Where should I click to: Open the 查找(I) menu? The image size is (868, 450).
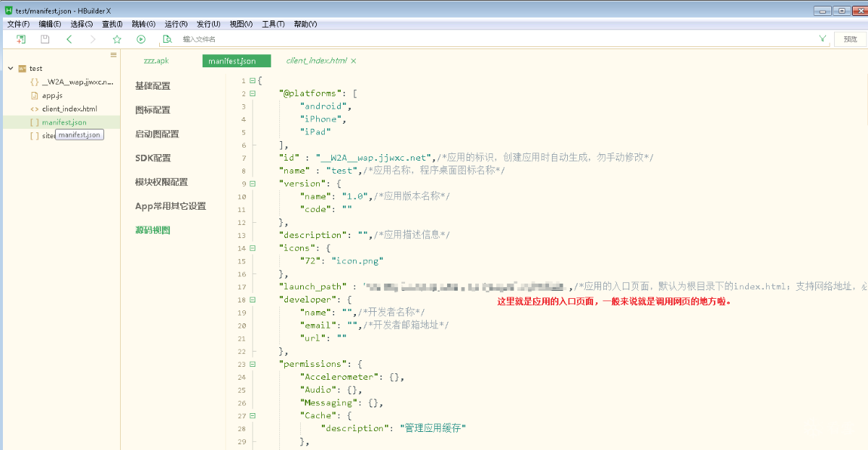point(112,24)
